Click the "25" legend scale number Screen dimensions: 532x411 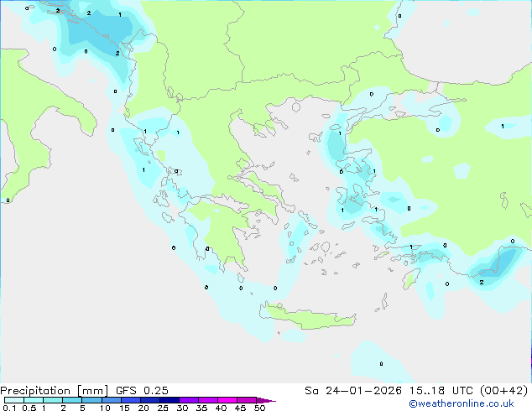point(163,408)
